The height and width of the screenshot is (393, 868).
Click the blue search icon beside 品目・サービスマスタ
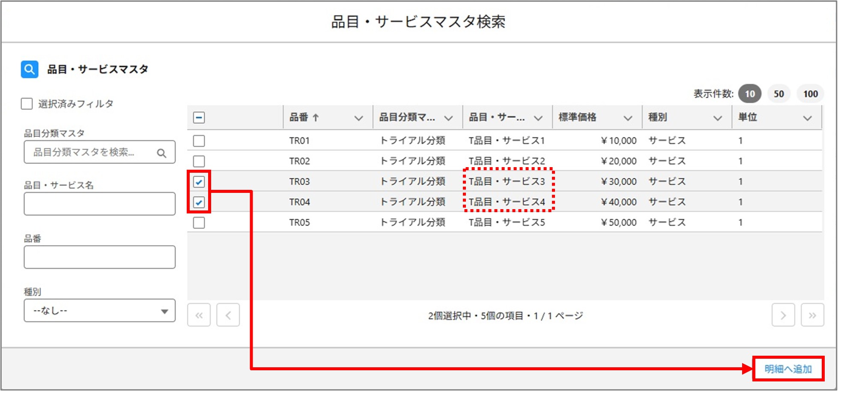pyautogui.click(x=28, y=69)
